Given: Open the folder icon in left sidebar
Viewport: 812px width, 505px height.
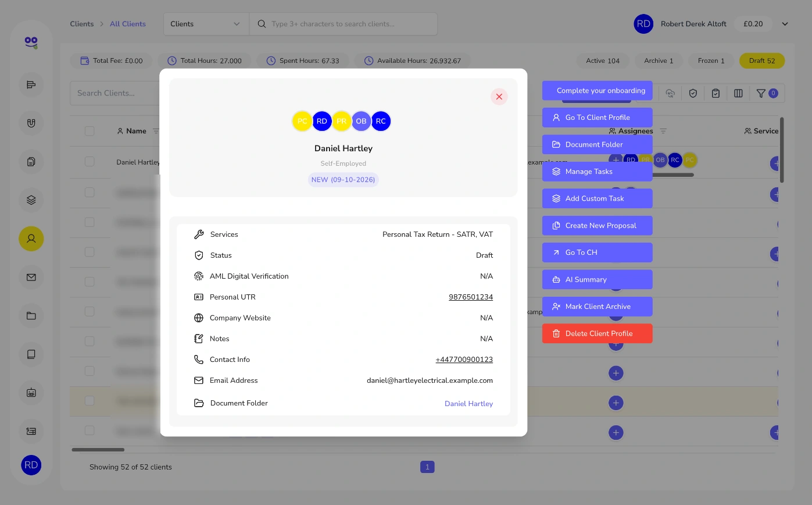Looking at the screenshot, I should tap(31, 316).
